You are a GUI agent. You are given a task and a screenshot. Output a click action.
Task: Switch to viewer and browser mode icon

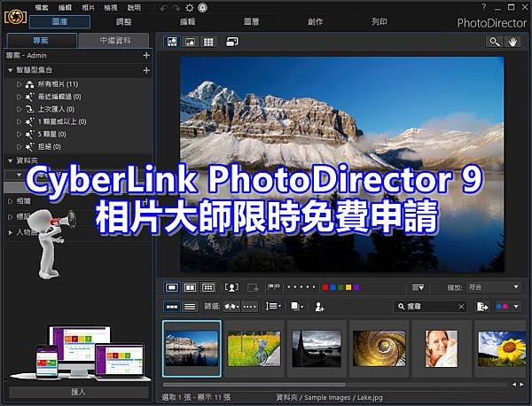tap(172, 42)
